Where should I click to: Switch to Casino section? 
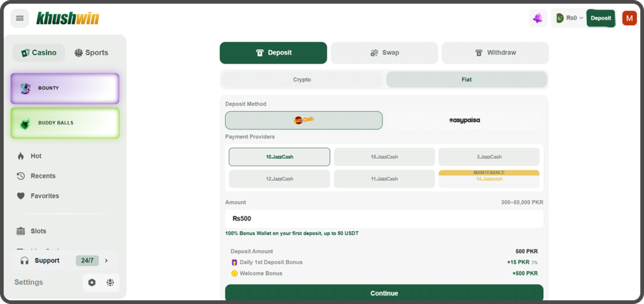(x=38, y=53)
